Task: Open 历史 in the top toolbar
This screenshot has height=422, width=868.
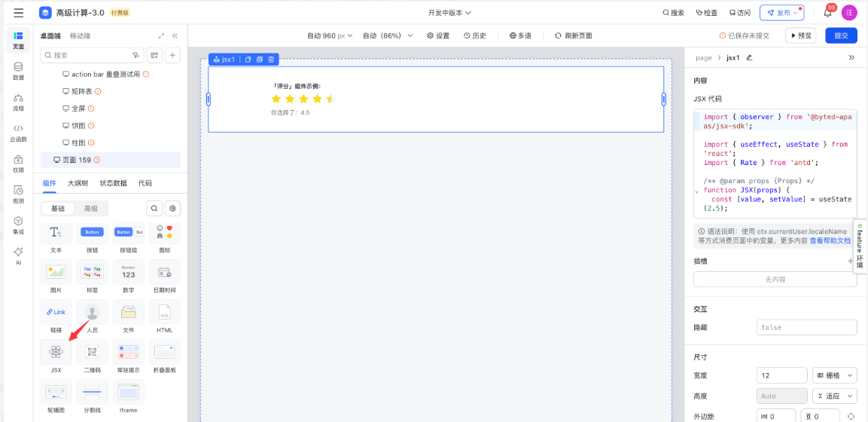Action: pos(474,35)
